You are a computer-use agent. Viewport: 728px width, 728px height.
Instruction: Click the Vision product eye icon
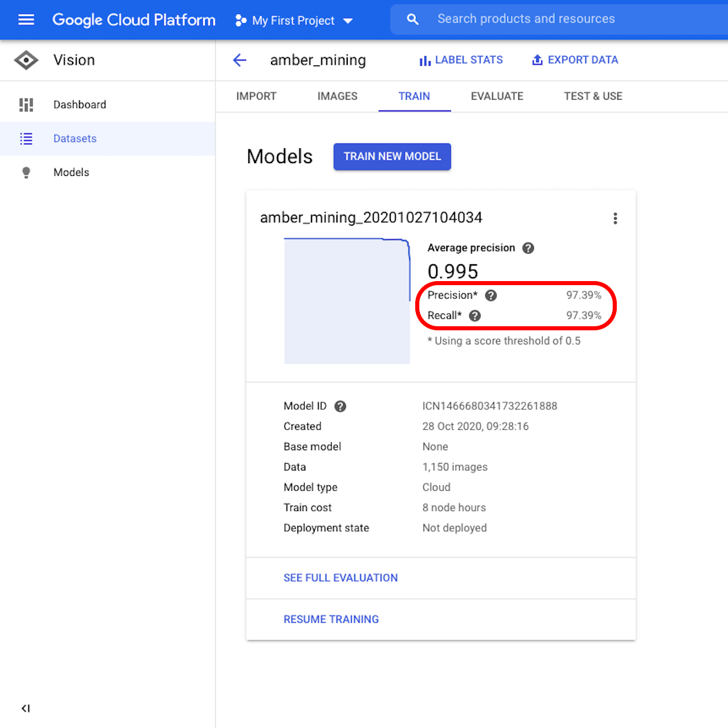(26, 60)
